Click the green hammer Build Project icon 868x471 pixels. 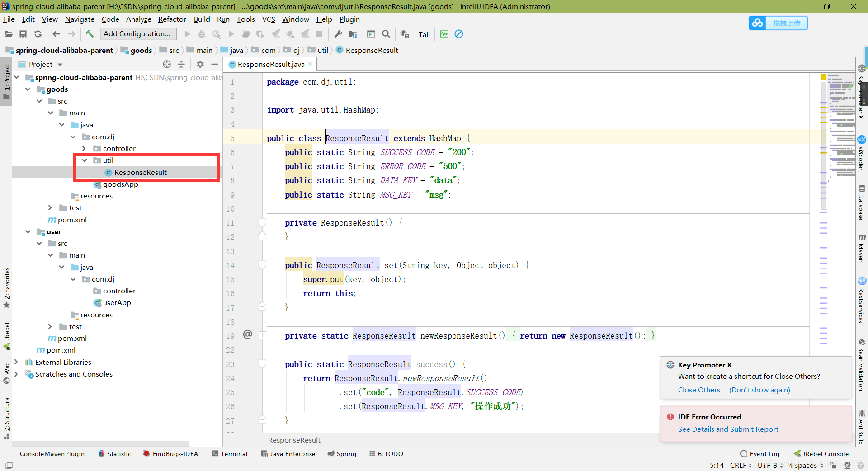[x=90, y=34]
